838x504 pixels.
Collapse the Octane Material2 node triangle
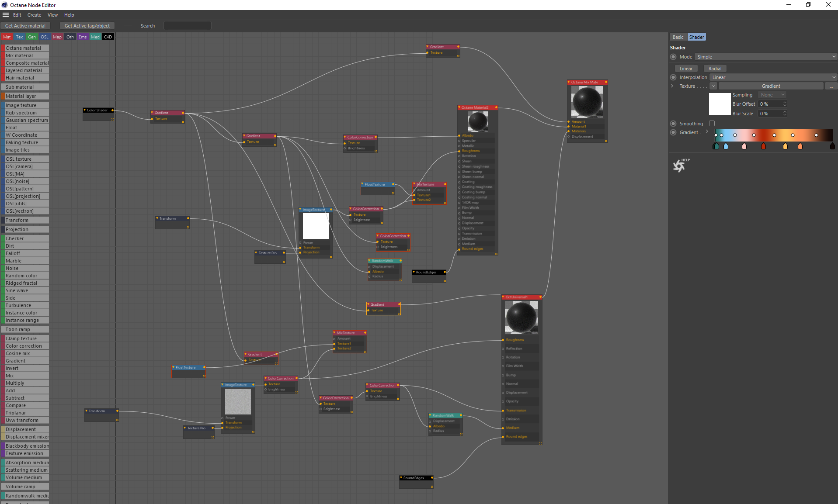pos(459,107)
